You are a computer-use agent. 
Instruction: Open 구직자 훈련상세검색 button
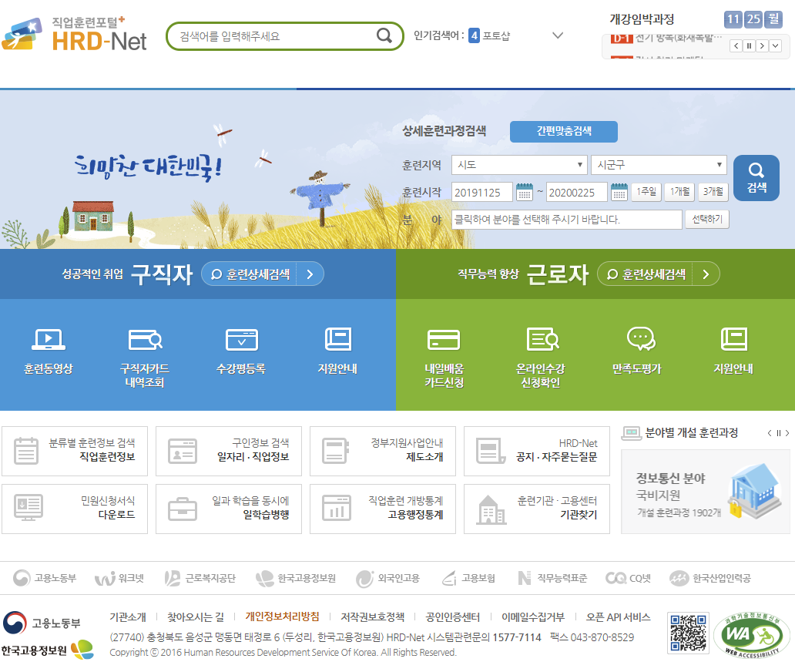click(263, 274)
